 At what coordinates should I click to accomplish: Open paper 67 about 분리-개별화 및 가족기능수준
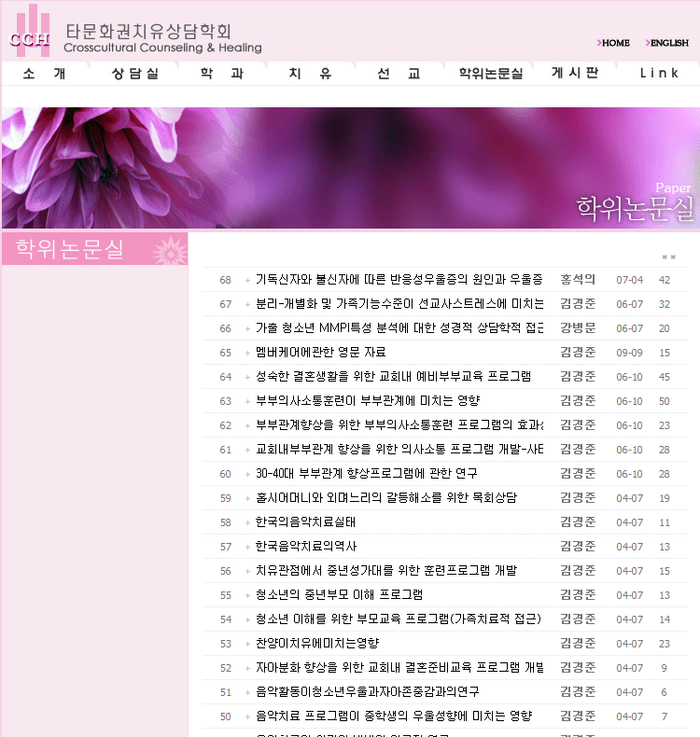coord(399,304)
